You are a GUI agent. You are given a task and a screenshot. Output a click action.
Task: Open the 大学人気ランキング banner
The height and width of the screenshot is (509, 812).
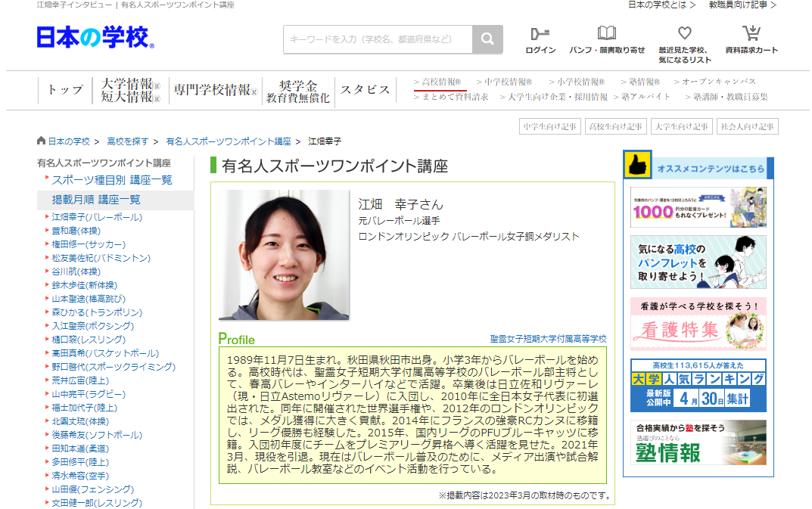pyautogui.click(x=698, y=385)
